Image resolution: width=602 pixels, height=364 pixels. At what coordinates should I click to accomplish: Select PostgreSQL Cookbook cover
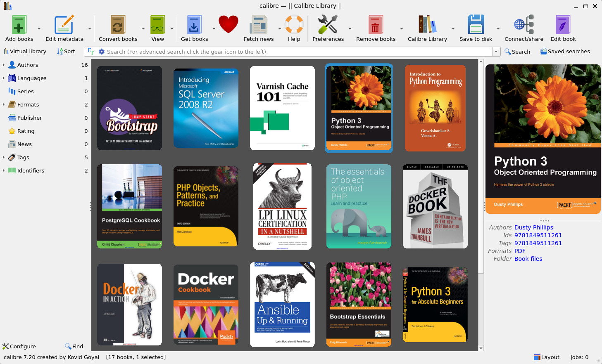point(129,206)
